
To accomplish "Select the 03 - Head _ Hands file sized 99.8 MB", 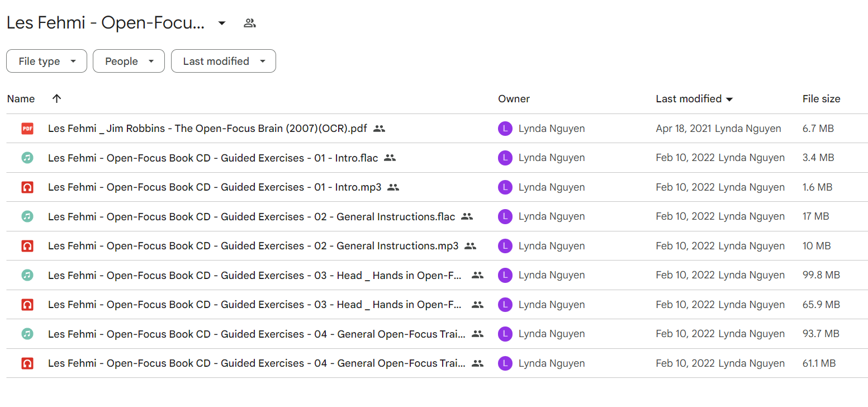I will (256, 275).
